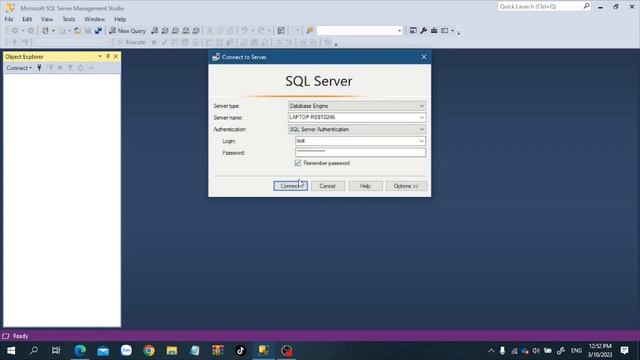This screenshot has height=360, width=640.
Task: Click the Save All toolbar icon
Action: tap(98, 31)
